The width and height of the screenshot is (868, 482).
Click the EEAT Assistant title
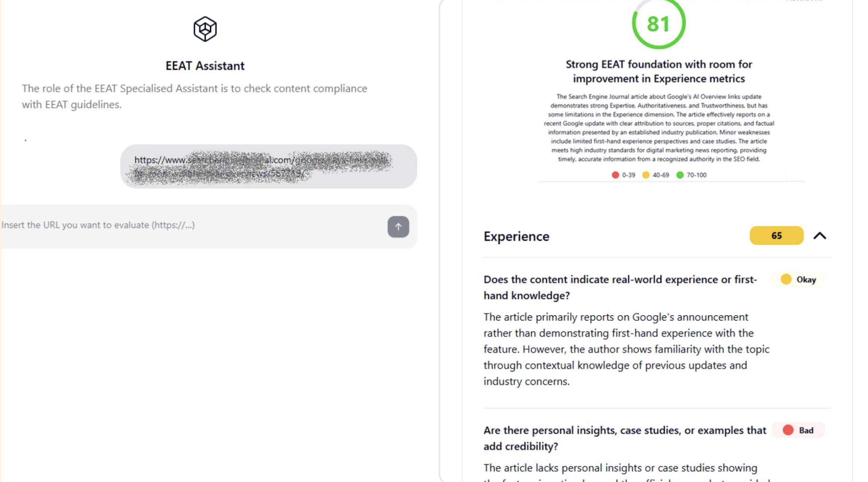pos(205,66)
